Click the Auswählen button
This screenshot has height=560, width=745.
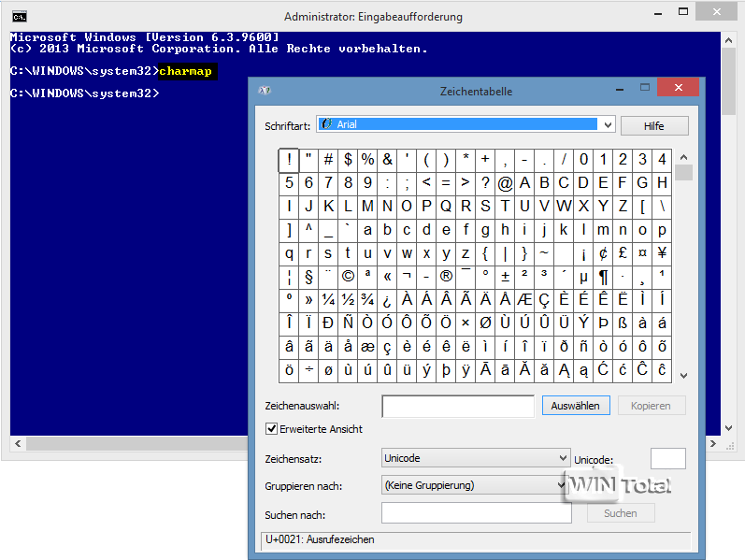coord(576,406)
